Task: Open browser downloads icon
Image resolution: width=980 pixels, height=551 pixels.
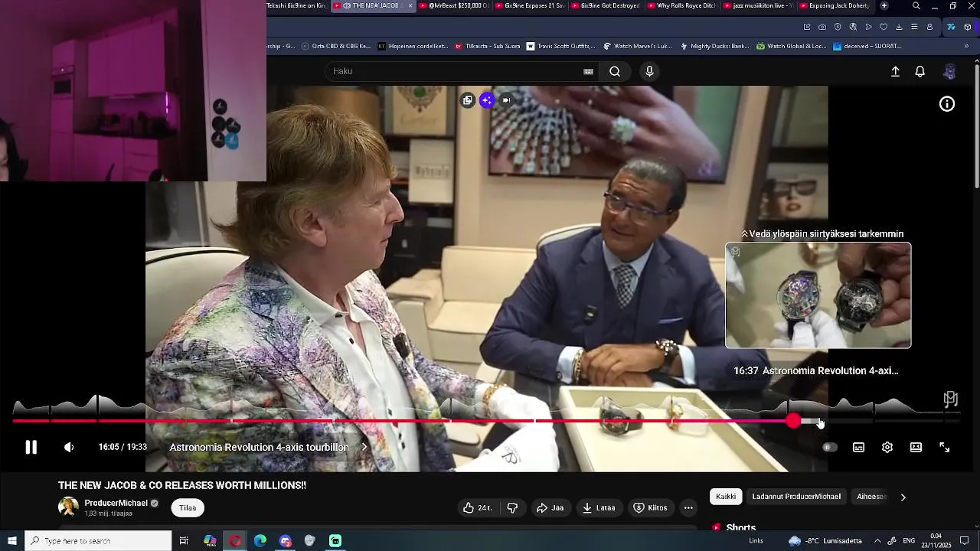Action: click(899, 27)
